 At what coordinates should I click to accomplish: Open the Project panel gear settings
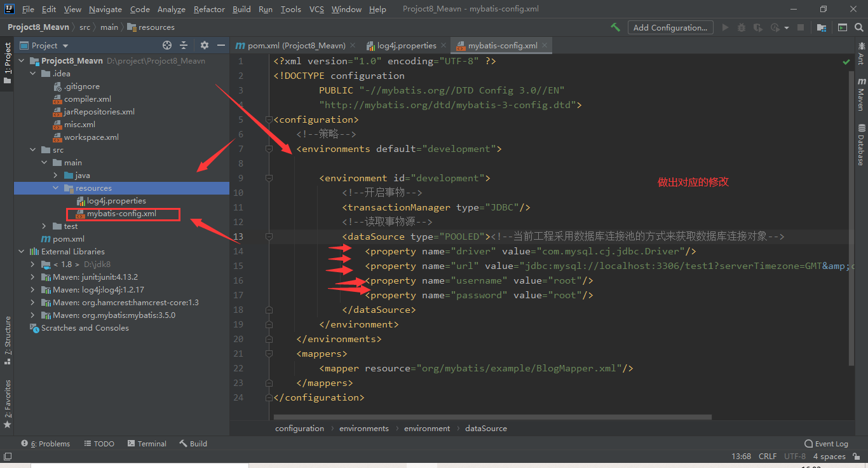204,45
